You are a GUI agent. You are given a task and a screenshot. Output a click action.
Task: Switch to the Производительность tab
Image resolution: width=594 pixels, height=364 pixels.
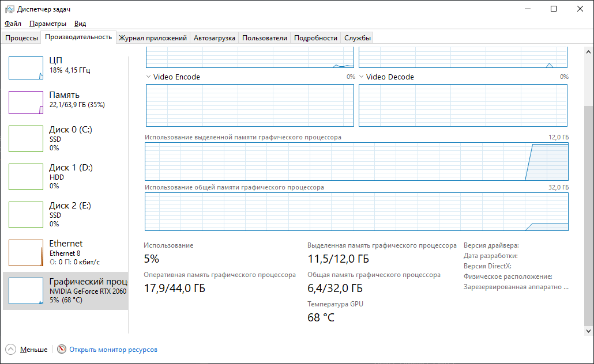(x=78, y=37)
